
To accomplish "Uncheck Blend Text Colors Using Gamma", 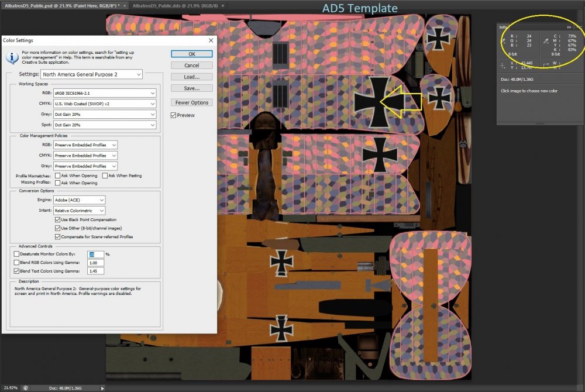I will (16, 271).
